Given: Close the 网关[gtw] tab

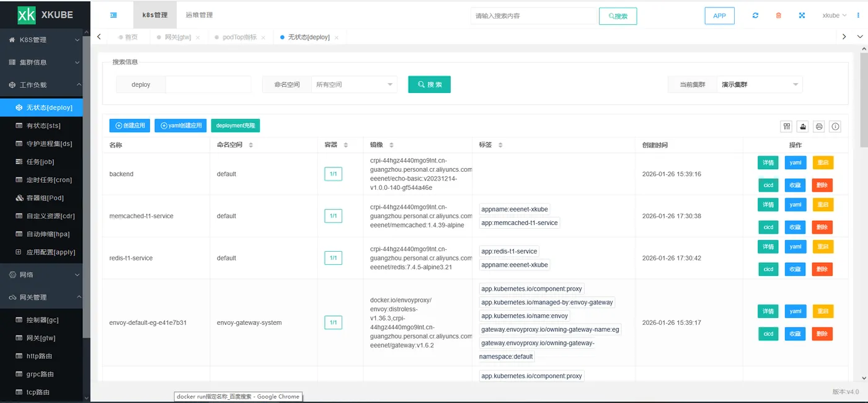Looking at the screenshot, I should click(198, 38).
